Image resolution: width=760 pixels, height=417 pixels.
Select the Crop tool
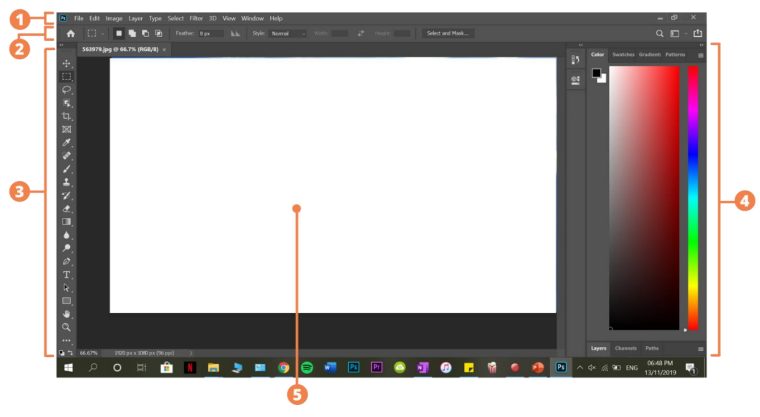(66, 116)
